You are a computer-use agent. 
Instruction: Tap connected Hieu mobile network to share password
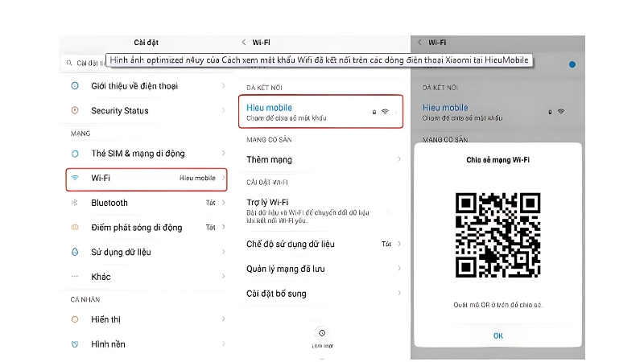pyautogui.click(x=320, y=112)
